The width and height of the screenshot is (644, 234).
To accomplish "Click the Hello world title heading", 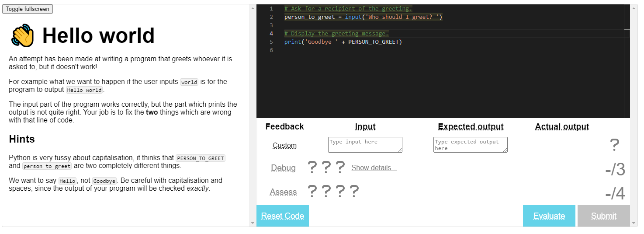I will coord(98,36).
